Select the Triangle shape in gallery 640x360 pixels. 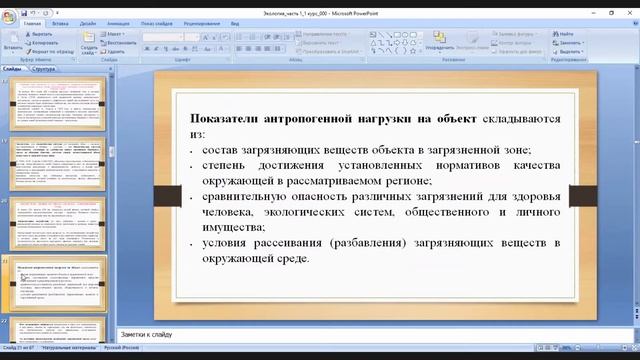[x=373, y=43]
